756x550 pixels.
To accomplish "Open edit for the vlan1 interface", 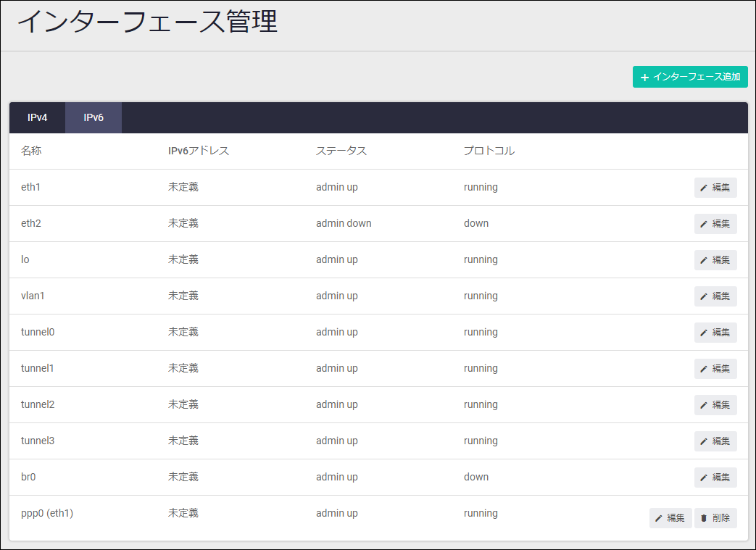I will [x=715, y=296].
